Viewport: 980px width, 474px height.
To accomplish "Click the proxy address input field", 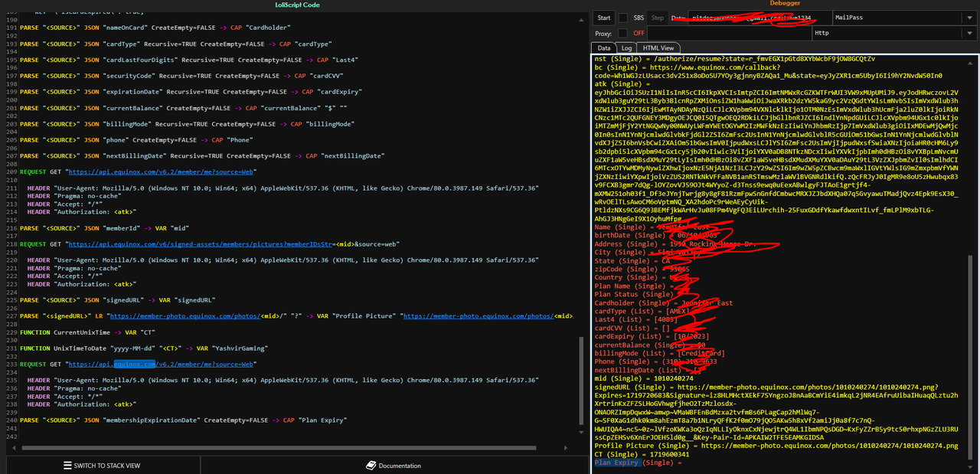I will pyautogui.click(x=728, y=33).
